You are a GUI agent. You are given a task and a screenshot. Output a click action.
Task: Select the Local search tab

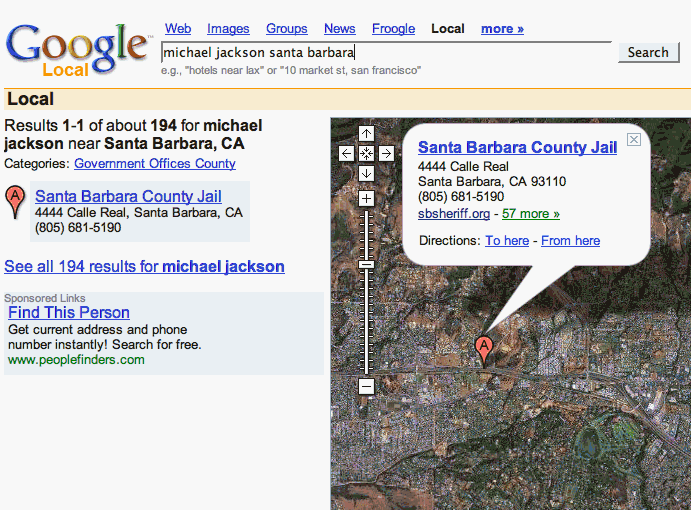click(x=448, y=29)
